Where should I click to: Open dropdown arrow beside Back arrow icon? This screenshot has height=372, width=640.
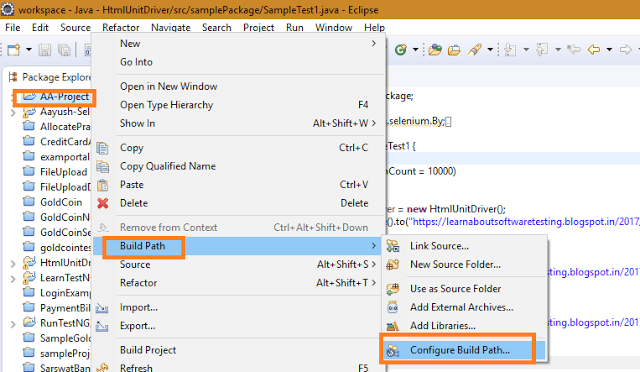[x=609, y=50]
